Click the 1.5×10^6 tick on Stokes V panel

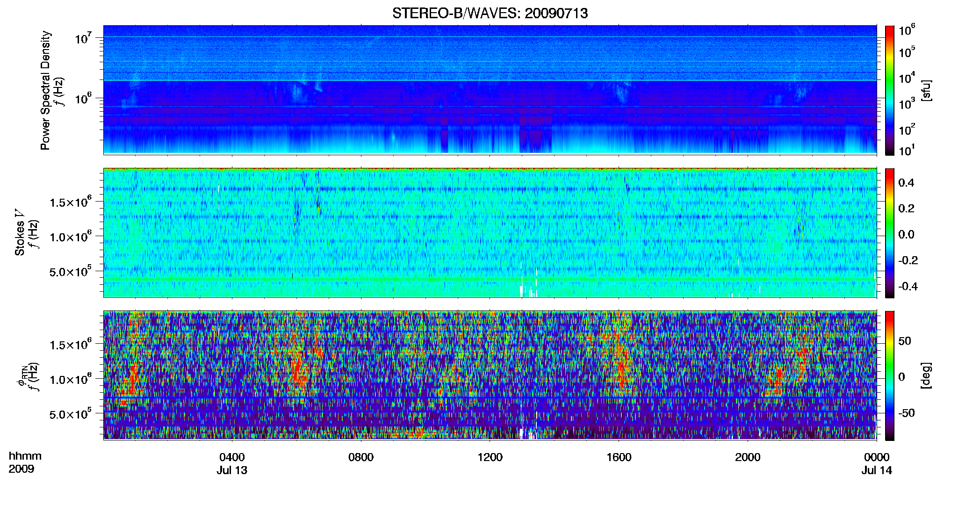click(x=71, y=202)
